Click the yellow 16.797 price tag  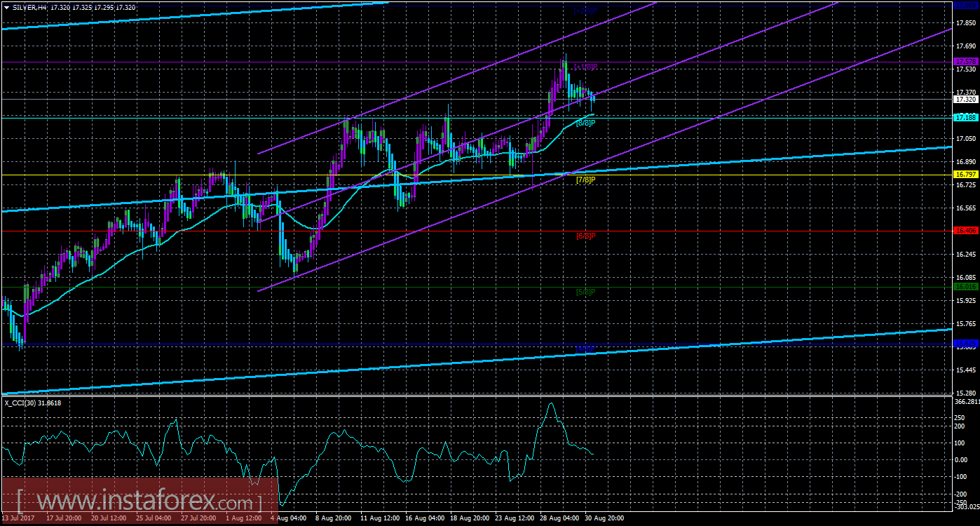[x=965, y=174]
